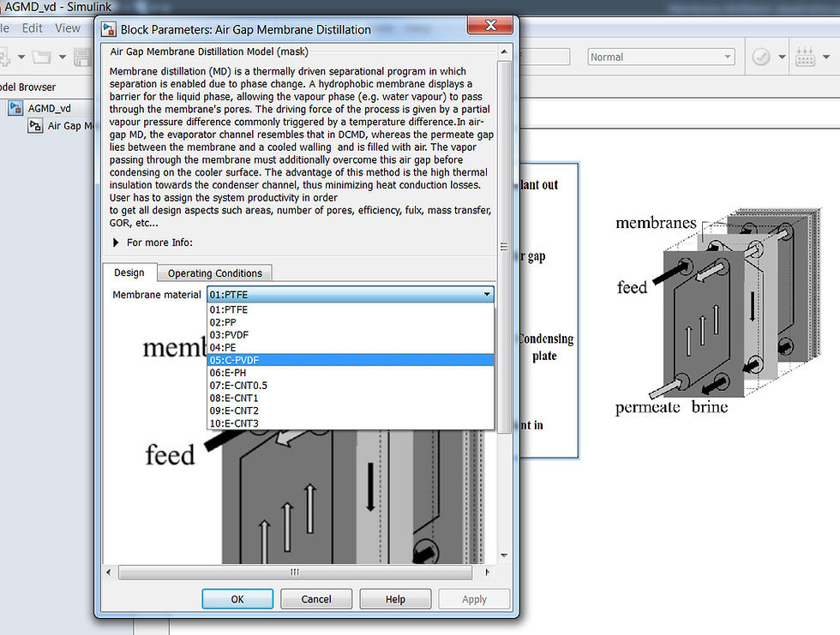This screenshot has height=635, width=840.
Task: Select highlighted 05:C-PVDF option
Action: pyautogui.click(x=350, y=360)
